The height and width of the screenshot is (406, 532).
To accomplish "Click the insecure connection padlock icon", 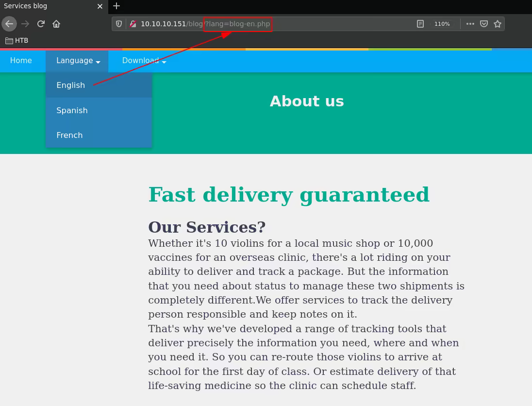I will point(133,24).
